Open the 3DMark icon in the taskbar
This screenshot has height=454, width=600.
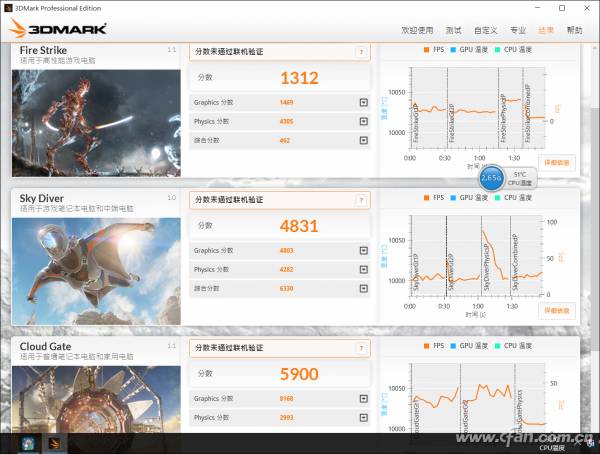(54, 444)
